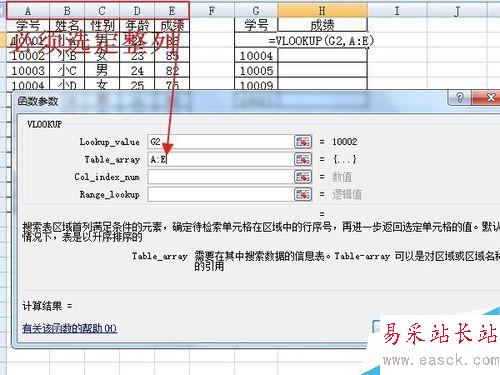Image resolution: width=500 pixels, height=375 pixels.
Task: Select column B header
Action: [67, 11]
